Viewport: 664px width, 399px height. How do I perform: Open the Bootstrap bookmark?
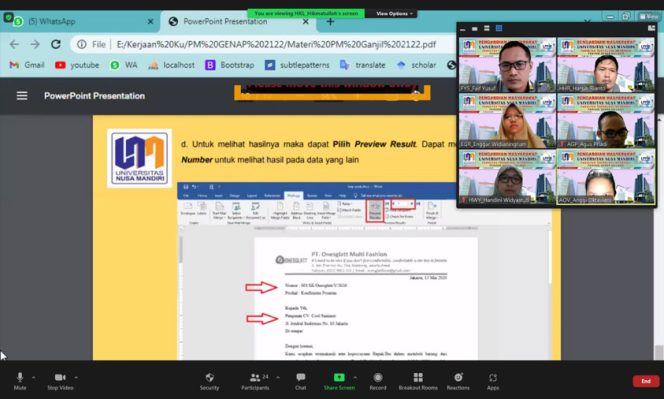[x=230, y=65]
